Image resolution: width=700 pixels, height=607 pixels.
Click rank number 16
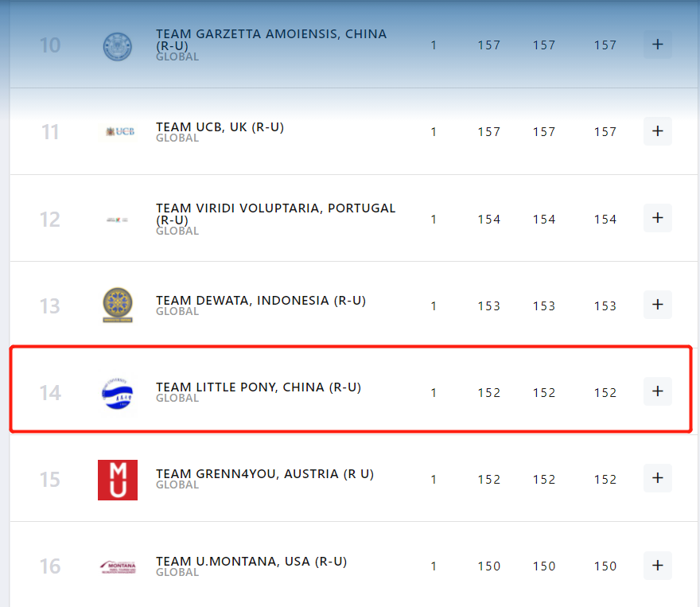(x=50, y=566)
